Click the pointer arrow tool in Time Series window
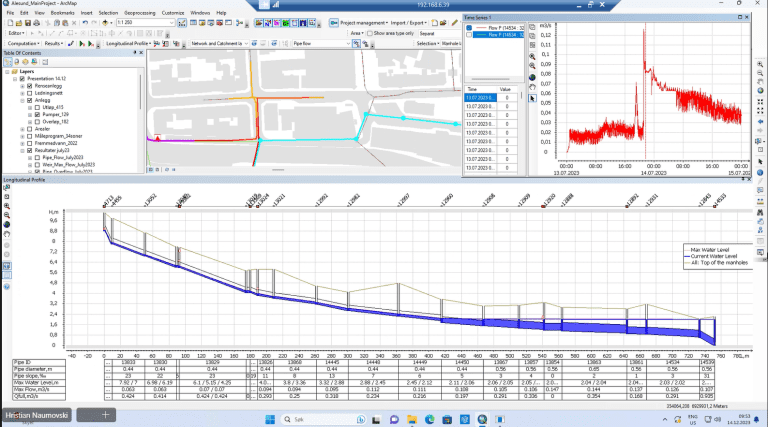This screenshot has width=768, height=427. coord(532,98)
